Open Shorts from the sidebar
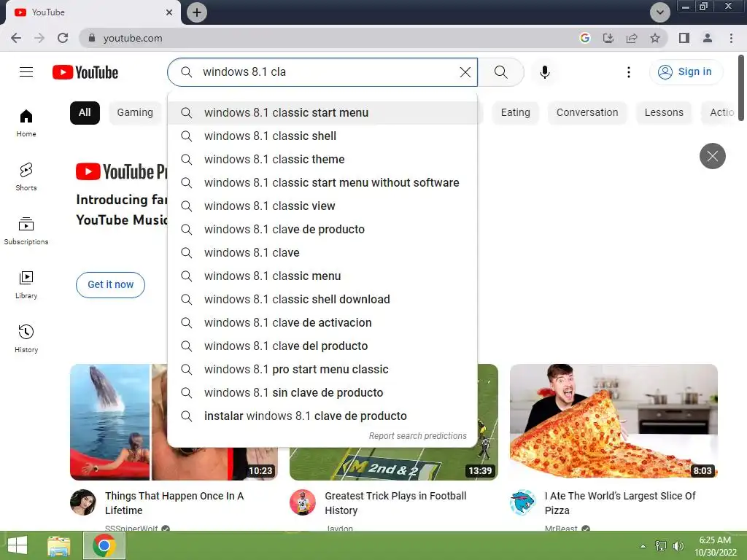Screen dimensions: 747x560 click(x=26, y=176)
